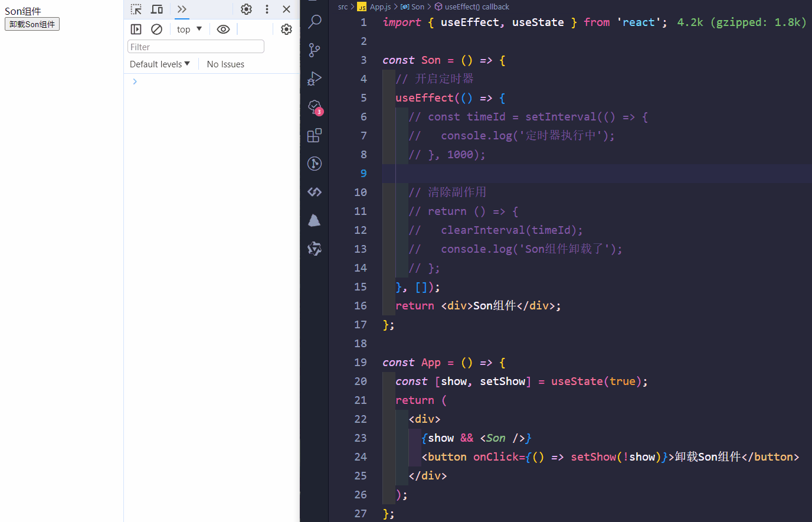Click the const Son declaration on line 3
This screenshot has width=812, height=522.
tap(411, 60)
